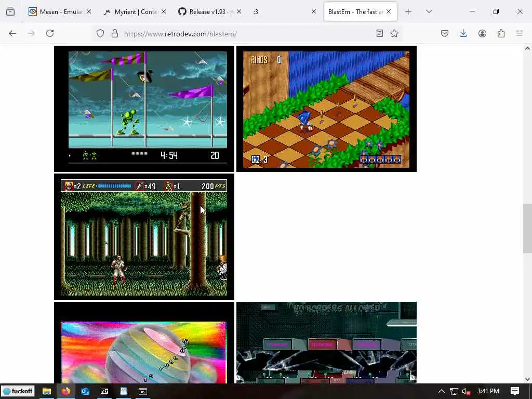The width and height of the screenshot is (532, 399).
Task: Click scrollbar up arrow
Action: click(x=527, y=48)
